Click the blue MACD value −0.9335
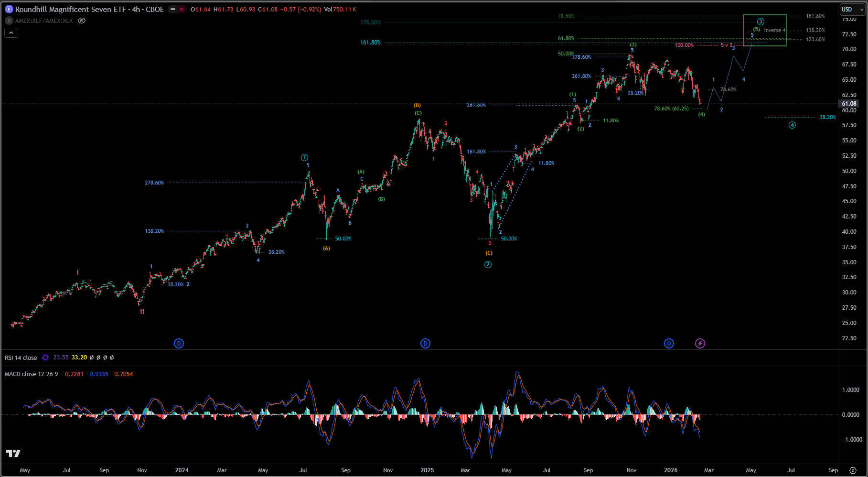868x477 pixels. coord(97,374)
